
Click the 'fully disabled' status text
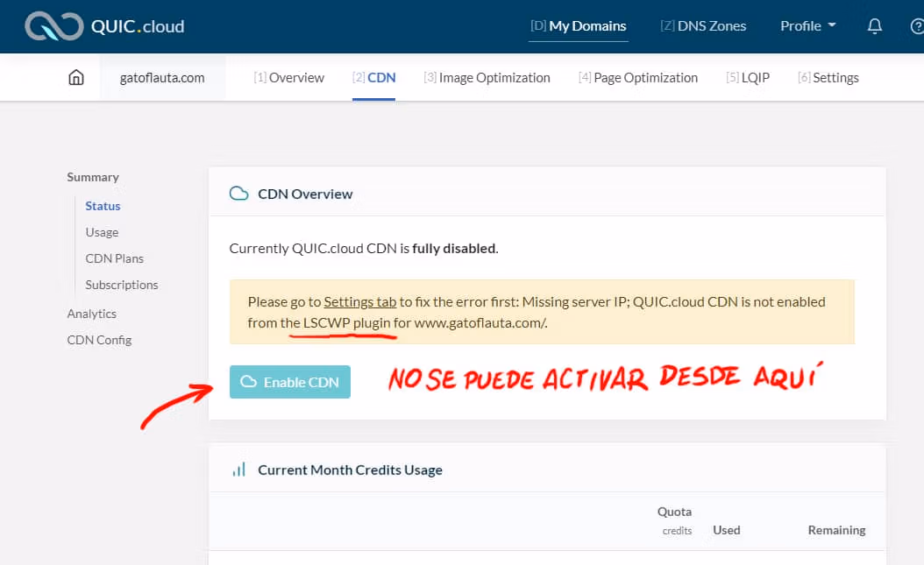(454, 249)
